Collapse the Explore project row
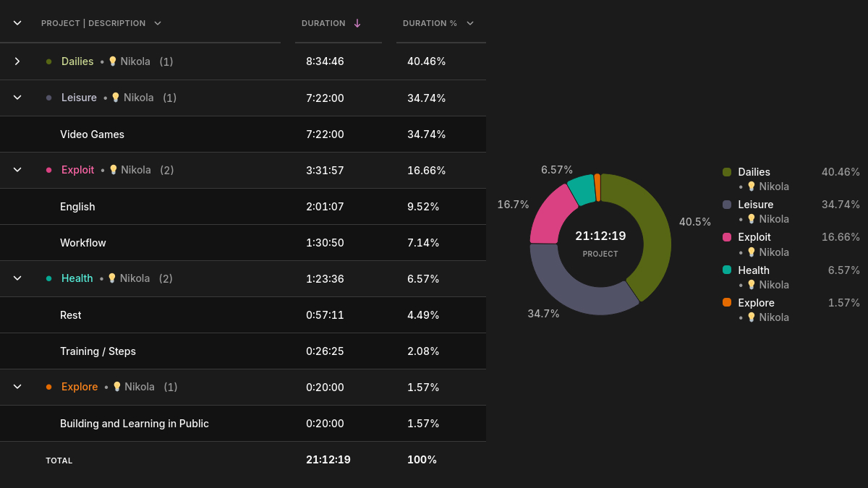The height and width of the screenshot is (488, 868). (17, 387)
